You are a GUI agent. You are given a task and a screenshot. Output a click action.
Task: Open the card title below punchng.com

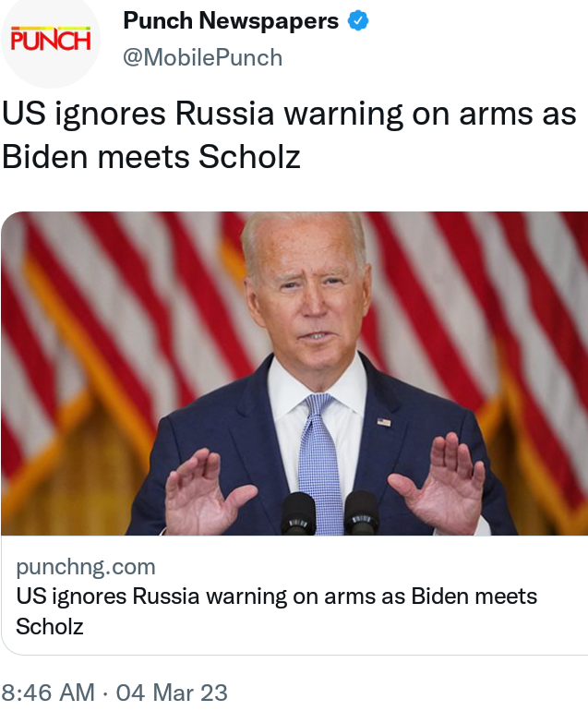tap(277, 610)
